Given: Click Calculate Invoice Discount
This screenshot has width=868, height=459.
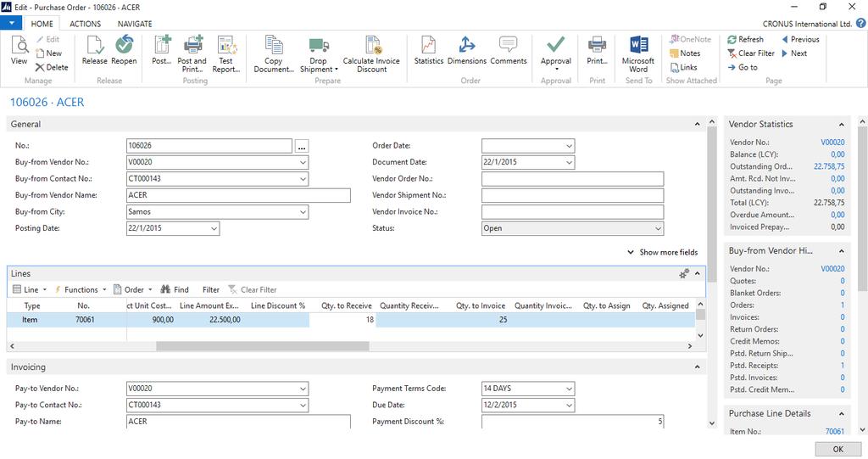Looking at the screenshot, I should coord(371,53).
